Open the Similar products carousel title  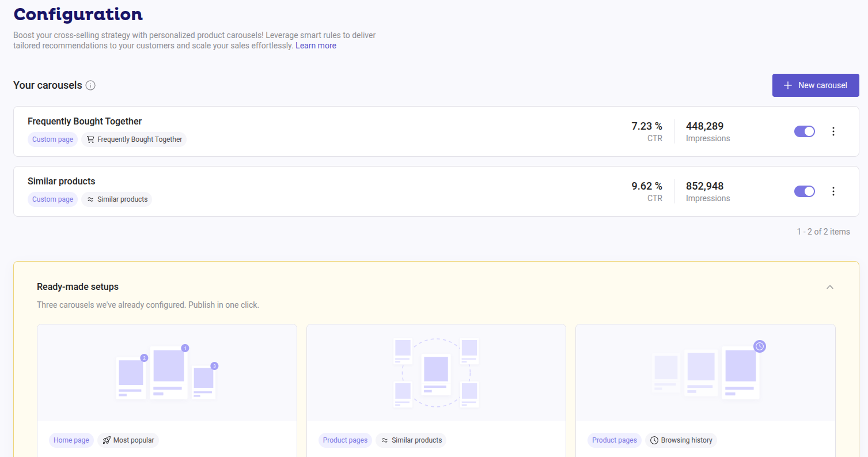(62, 181)
